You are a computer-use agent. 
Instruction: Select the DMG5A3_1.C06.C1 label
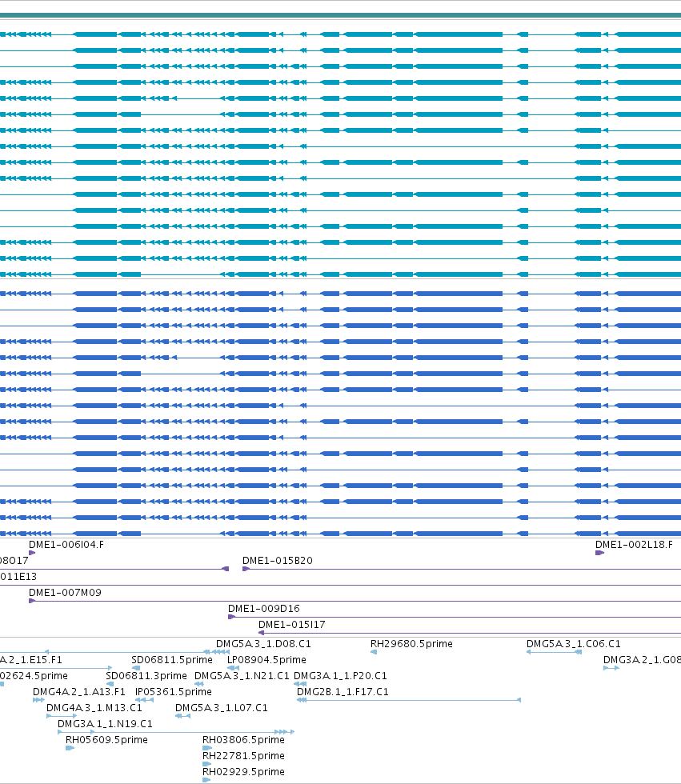pos(573,643)
